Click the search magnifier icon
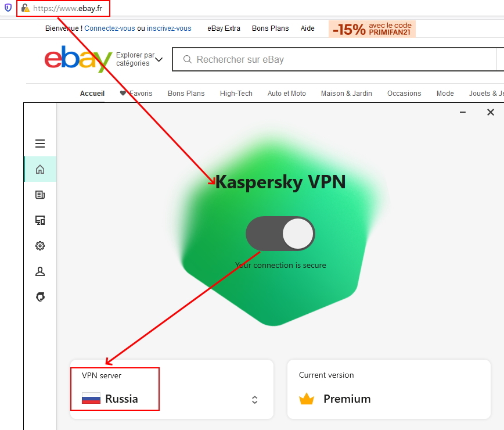The width and height of the screenshot is (504, 430). pos(188,59)
